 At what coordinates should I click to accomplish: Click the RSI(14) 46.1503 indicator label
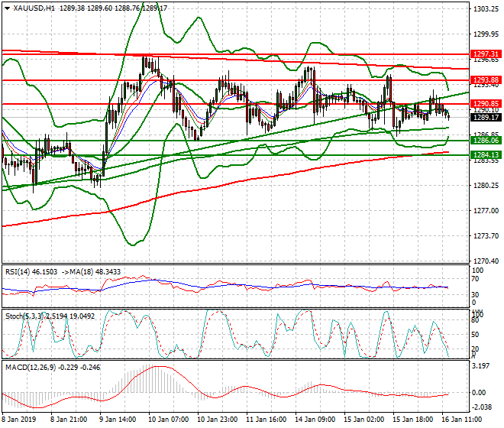tap(31, 272)
